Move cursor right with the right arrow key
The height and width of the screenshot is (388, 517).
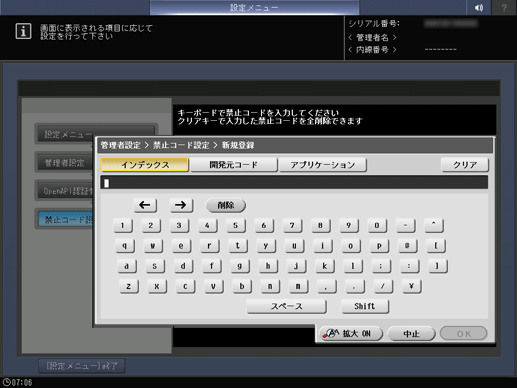coord(181,205)
